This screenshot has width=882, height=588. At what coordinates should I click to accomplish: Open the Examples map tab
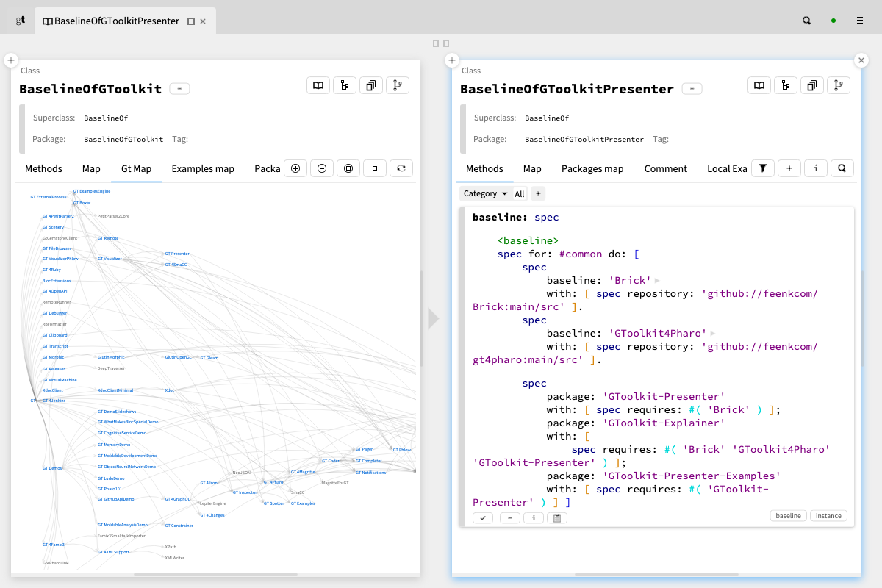203,168
